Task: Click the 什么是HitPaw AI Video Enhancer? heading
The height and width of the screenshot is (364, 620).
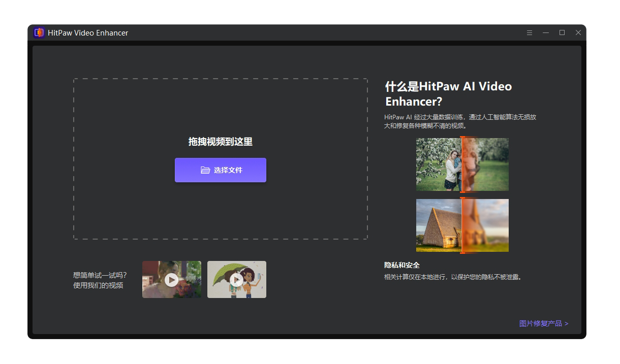Action: click(x=448, y=94)
